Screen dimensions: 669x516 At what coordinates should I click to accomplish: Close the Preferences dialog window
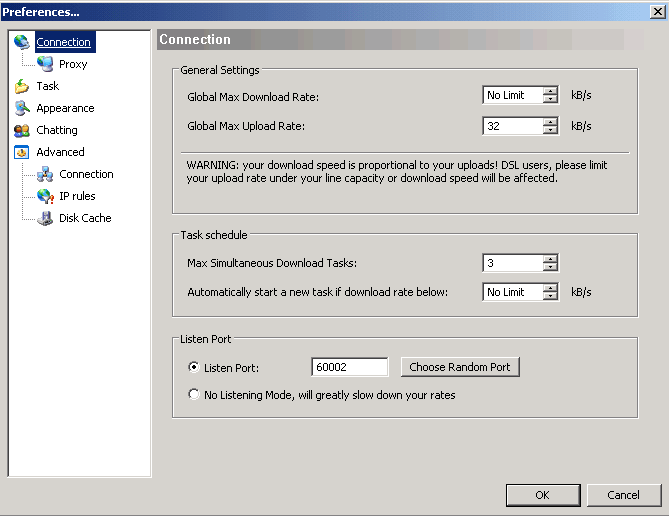point(658,12)
